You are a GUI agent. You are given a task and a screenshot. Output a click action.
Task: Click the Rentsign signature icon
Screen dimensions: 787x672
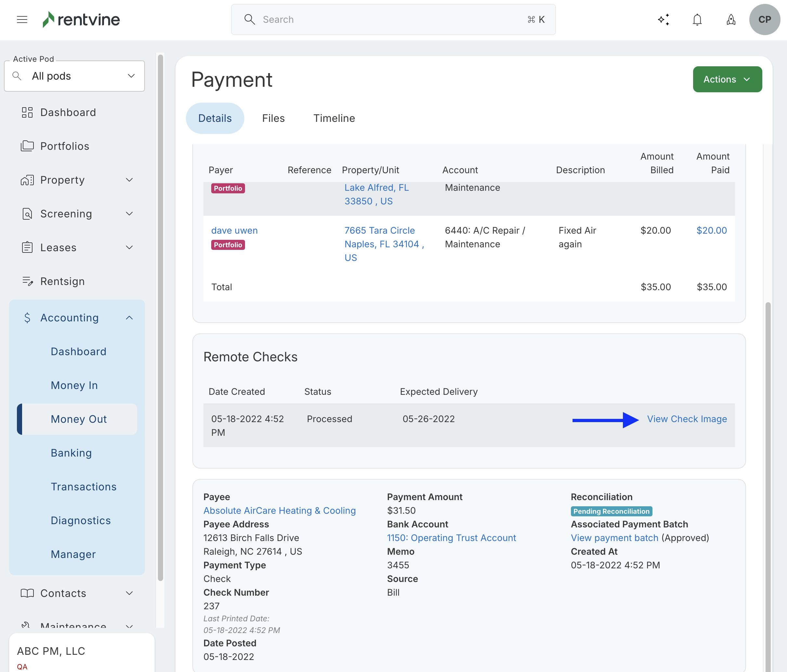pyautogui.click(x=27, y=281)
